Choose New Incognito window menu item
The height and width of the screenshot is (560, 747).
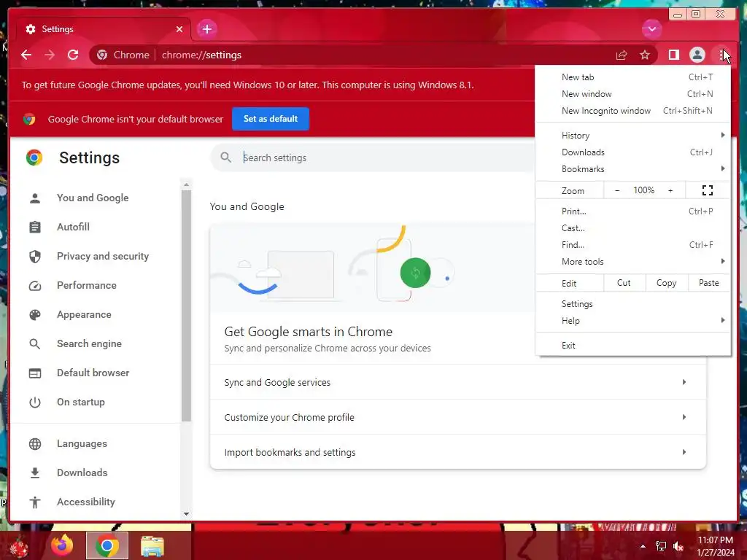pos(632,111)
